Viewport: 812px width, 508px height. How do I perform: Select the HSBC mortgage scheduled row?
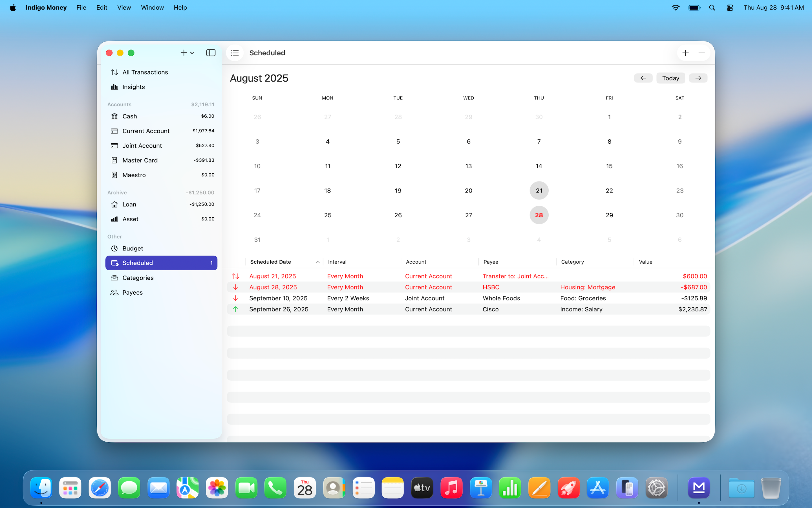(468, 287)
